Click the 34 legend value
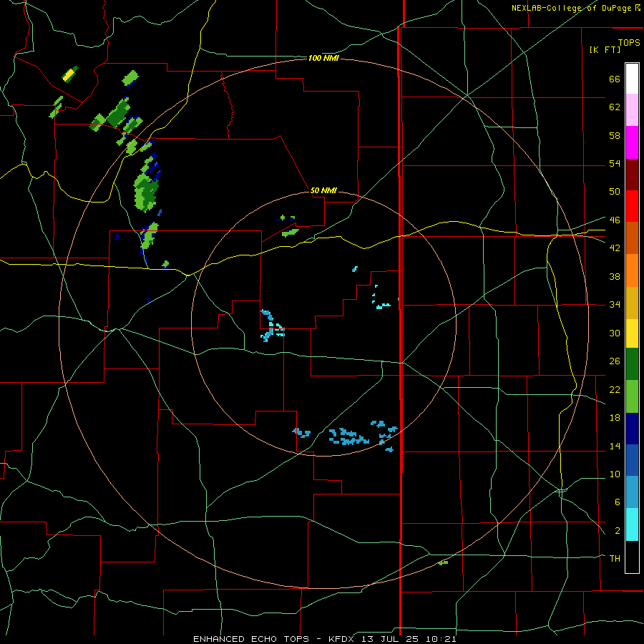Viewport: 644px width, 644px height. tap(614, 304)
